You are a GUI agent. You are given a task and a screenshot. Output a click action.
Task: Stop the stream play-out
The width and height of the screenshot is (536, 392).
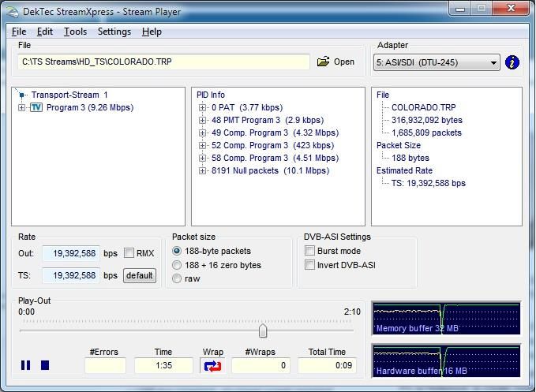point(45,365)
